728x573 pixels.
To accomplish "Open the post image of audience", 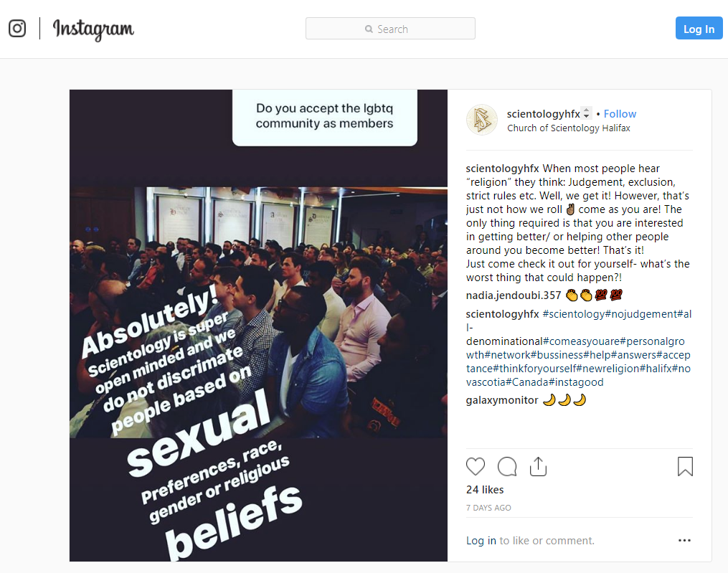I will 259,326.
